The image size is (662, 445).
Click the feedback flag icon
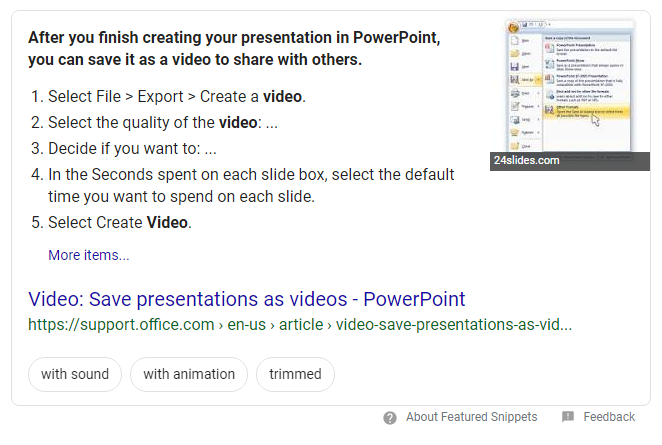(x=568, y=417)
